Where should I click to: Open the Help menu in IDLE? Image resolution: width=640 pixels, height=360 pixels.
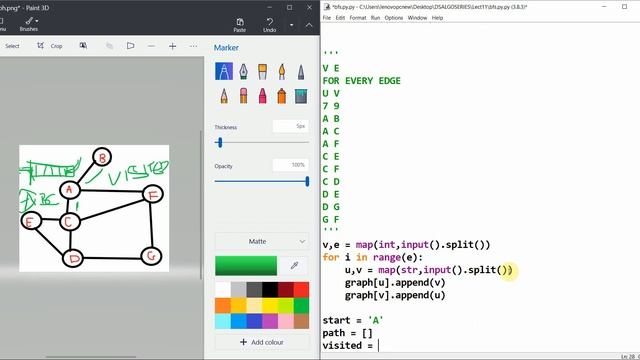437,18
